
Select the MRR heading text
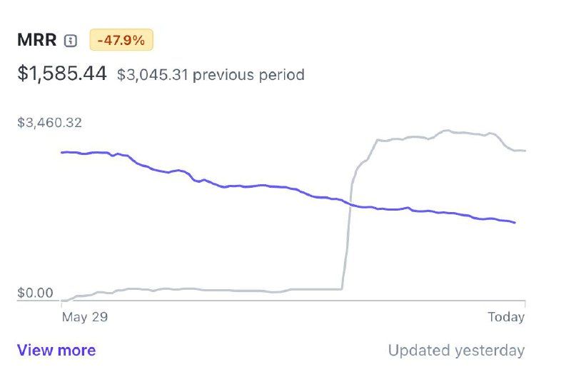click(x=37, y=41)
